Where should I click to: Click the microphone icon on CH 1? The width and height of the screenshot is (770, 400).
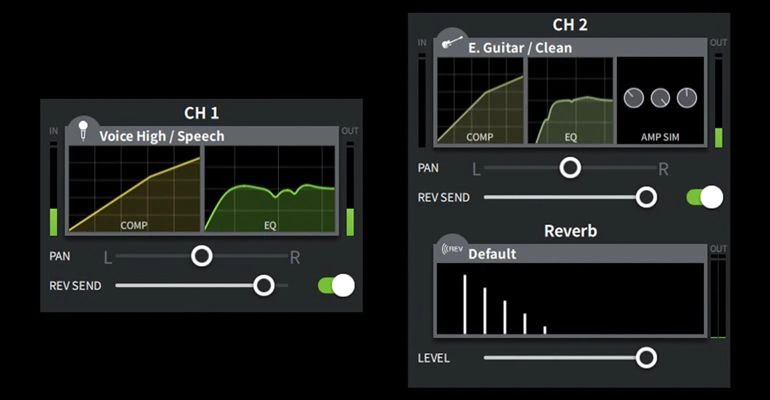click(81, 130)
